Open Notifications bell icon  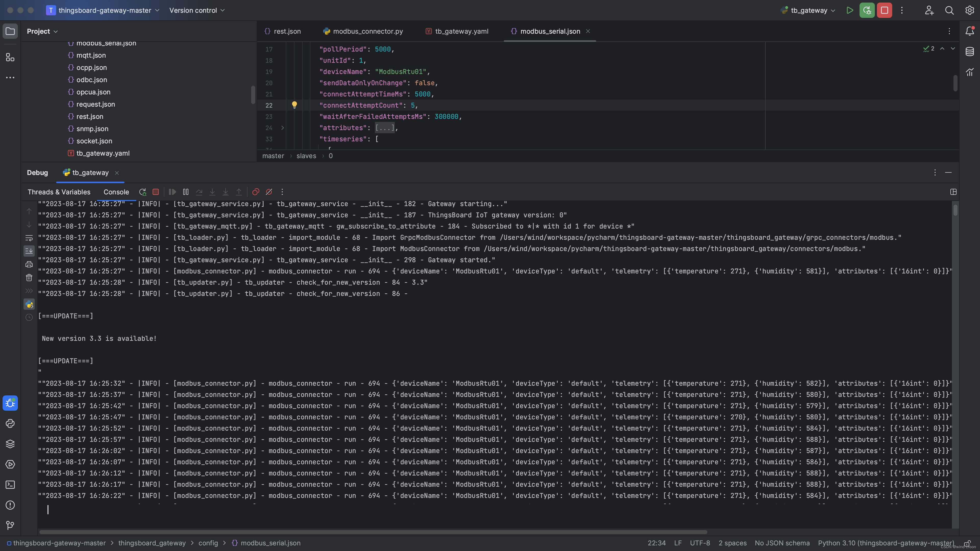[x=970, y=31]
